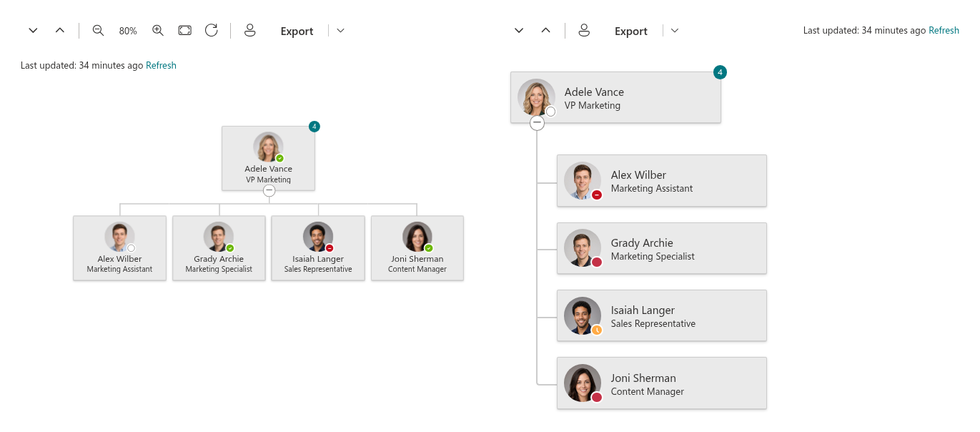
Task: Click Alex Wilber do-not-disturb status icon, right chart
Action: (x=596, y=195)
